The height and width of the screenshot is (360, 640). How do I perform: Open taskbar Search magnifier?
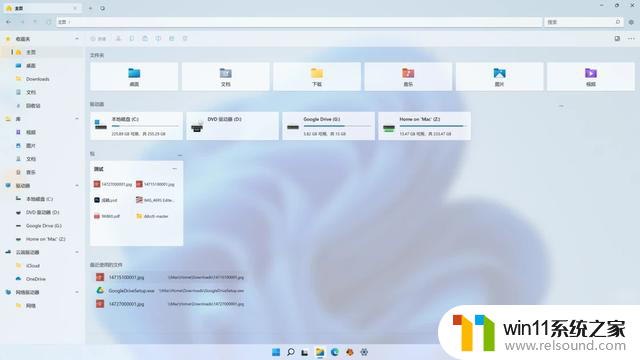291,352
